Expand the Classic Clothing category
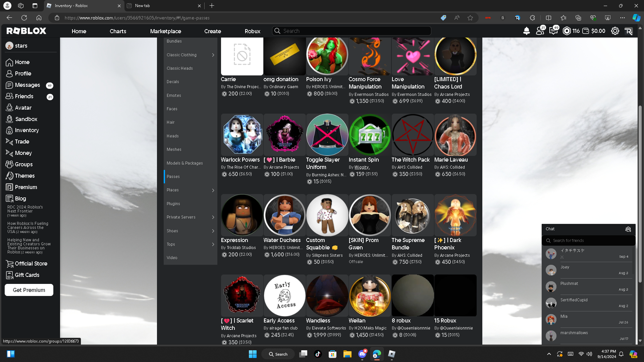The image size is (644, 362). click(x=213, y=55)
